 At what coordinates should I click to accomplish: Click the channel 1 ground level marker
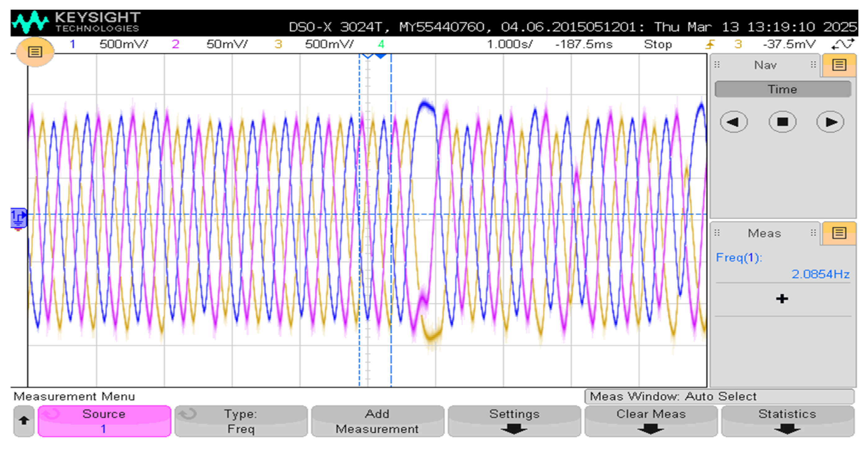(18, 217)
